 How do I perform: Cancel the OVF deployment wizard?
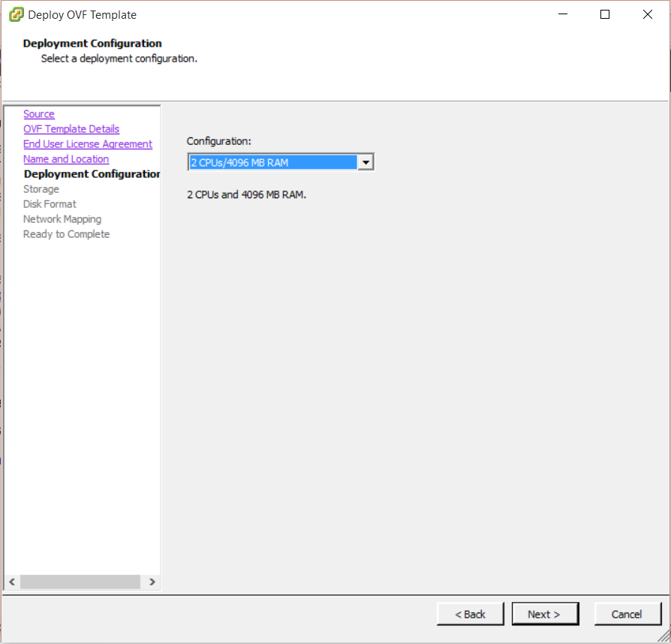click(x=627, y=615)
